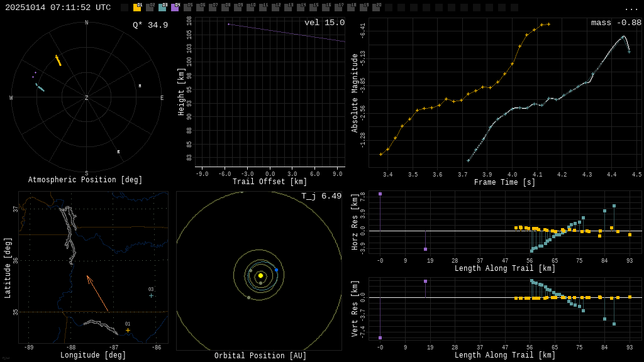The width and height of the screenshot is (644, 362).
Task: Click the blue Earth dot in orbital plot
Action: tap(276, 270)
